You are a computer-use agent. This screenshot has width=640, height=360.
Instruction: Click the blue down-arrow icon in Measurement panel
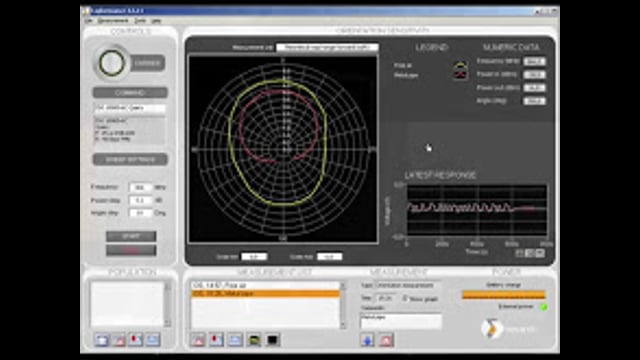tap(367, 340)
